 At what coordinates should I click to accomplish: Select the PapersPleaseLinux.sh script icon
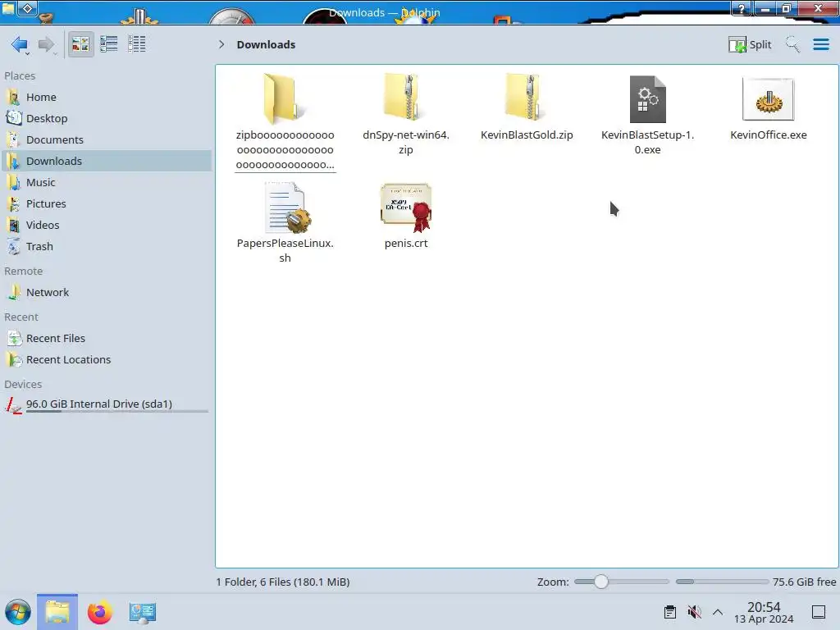point(286,208)
